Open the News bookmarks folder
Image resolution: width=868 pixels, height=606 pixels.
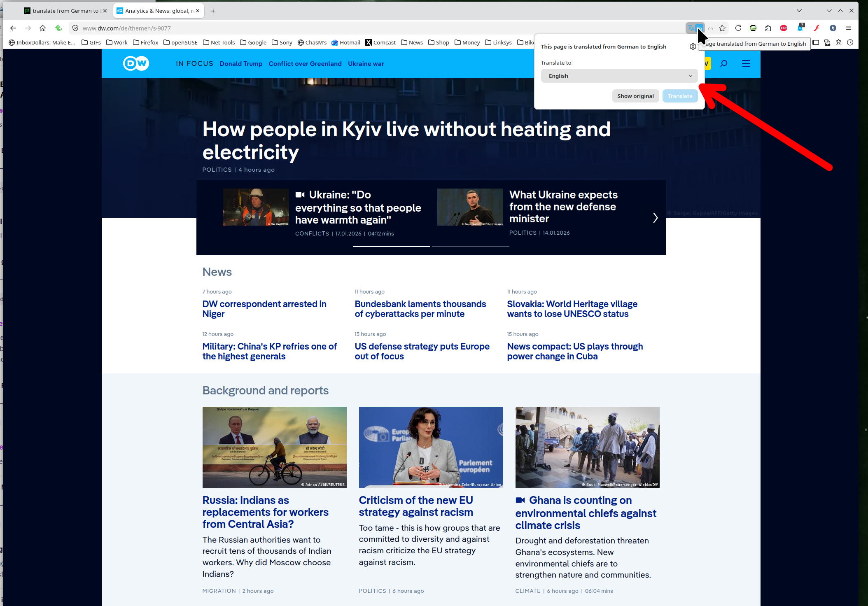click(412, 42)
